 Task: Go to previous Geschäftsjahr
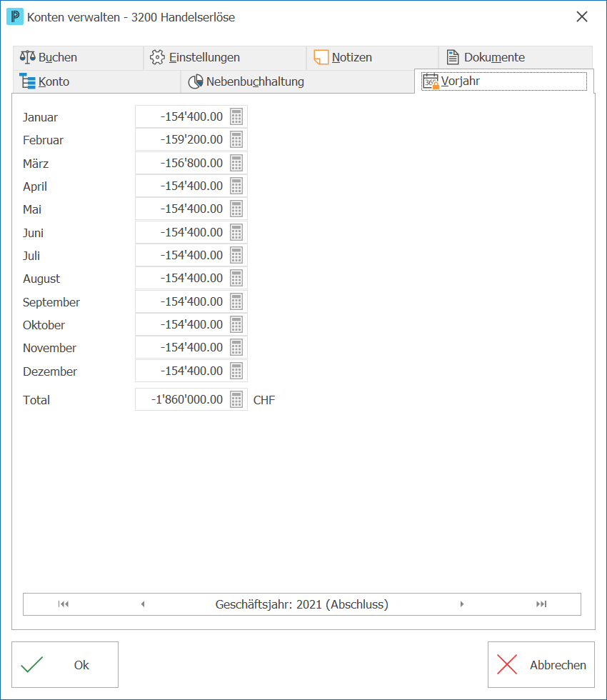pyautogui.click(x=143, y=604)
